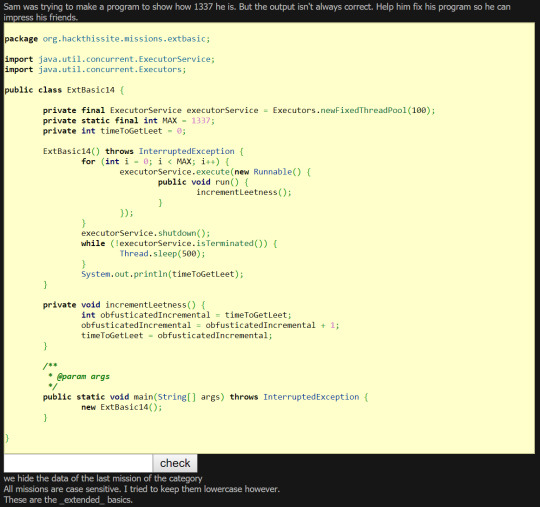Click the answer input field
This screenshot has height=507, width=540.
coord(78,463)
